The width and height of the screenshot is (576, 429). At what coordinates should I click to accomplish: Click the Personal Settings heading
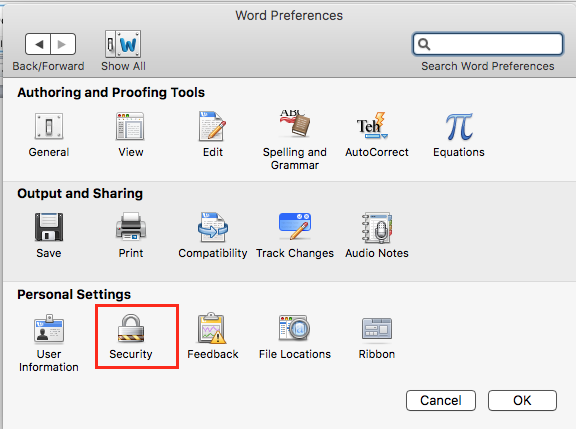74,295
